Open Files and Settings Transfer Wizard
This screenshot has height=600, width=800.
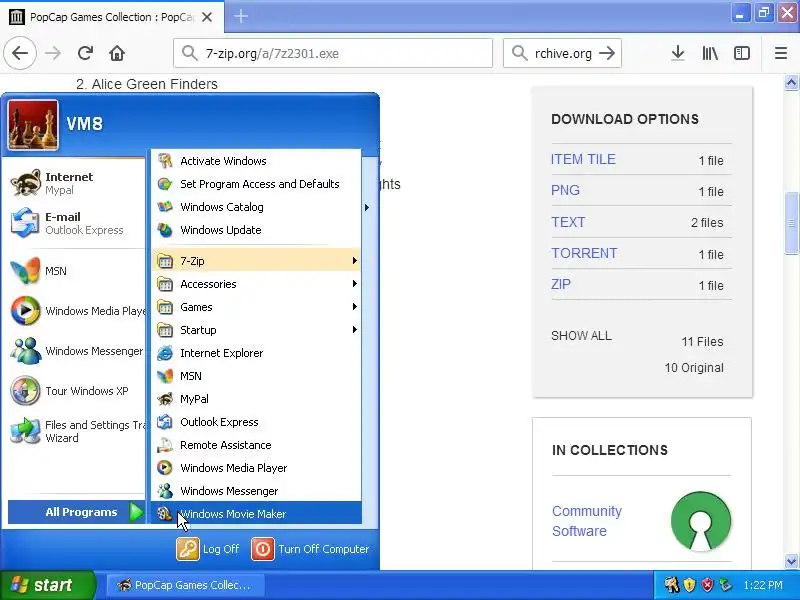[76, 431]
